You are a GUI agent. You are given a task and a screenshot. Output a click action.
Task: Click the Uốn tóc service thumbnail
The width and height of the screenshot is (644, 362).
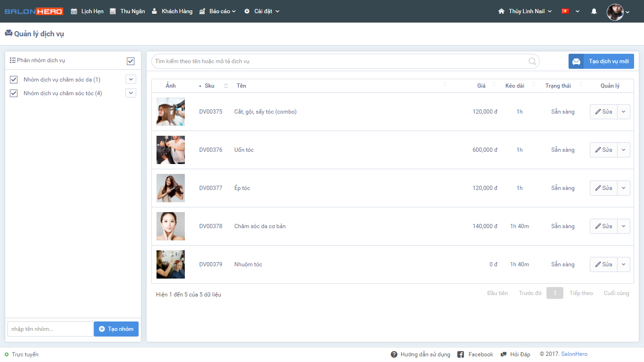[x=171, y=150]
